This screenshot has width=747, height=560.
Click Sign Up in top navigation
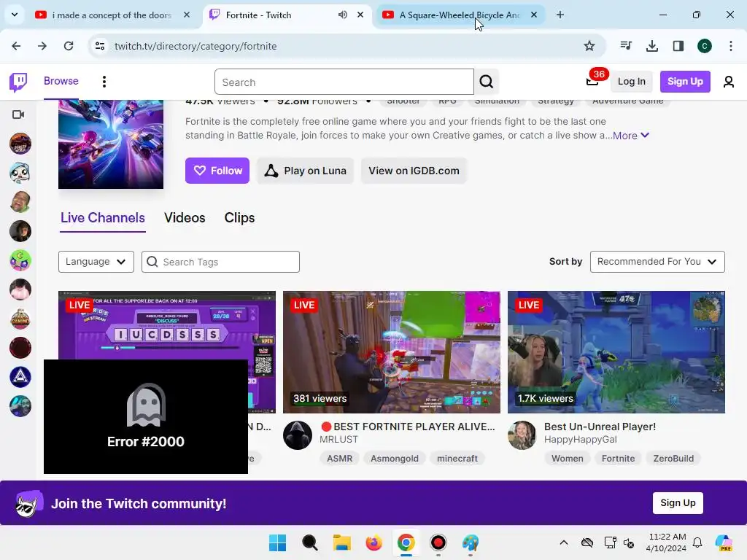coord(685,82)
